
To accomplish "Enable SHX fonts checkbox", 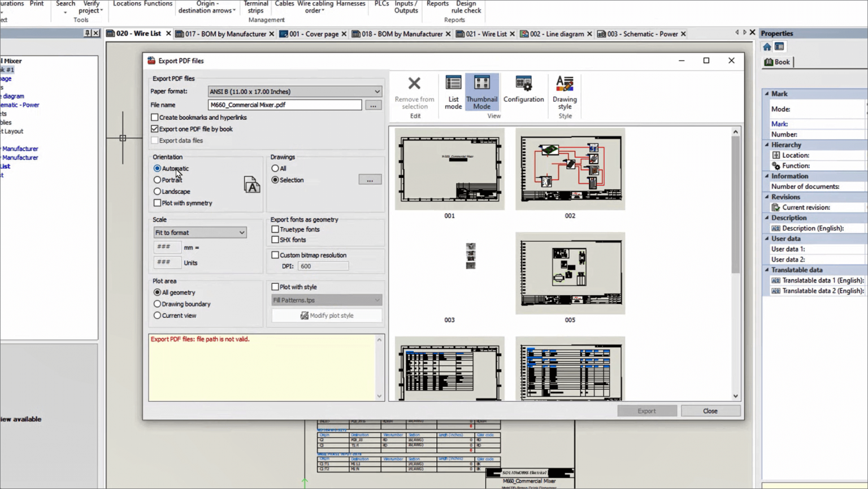I will tap(275, 240).
